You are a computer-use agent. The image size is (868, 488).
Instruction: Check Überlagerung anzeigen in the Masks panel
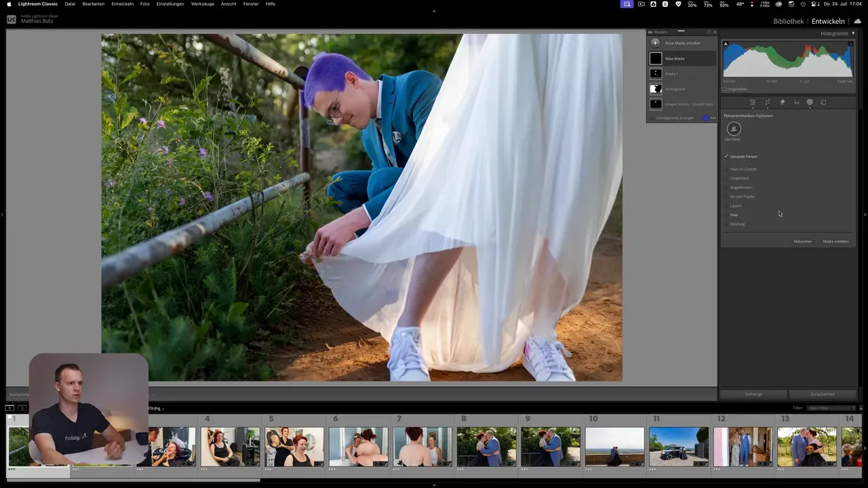pos(652,117)
